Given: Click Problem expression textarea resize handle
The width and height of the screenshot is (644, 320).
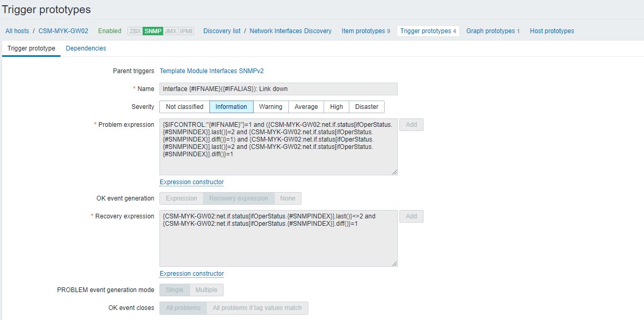Looking at the screenshot, I should pyautogui.click(x=394, y=172).
